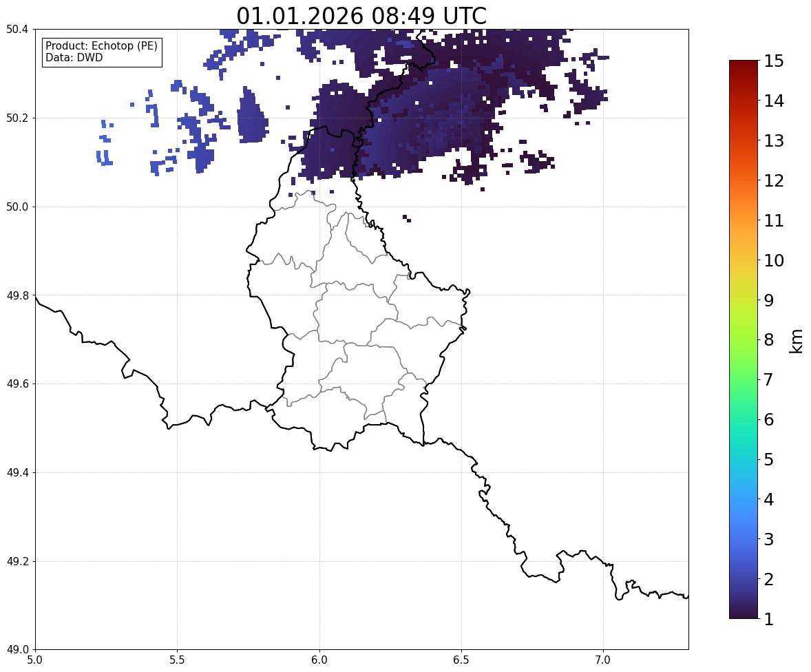The height and width of the screenshot is (672, 811).
Task: Click the latitude tick label '49.4'
Action: [x=17, y=472]
